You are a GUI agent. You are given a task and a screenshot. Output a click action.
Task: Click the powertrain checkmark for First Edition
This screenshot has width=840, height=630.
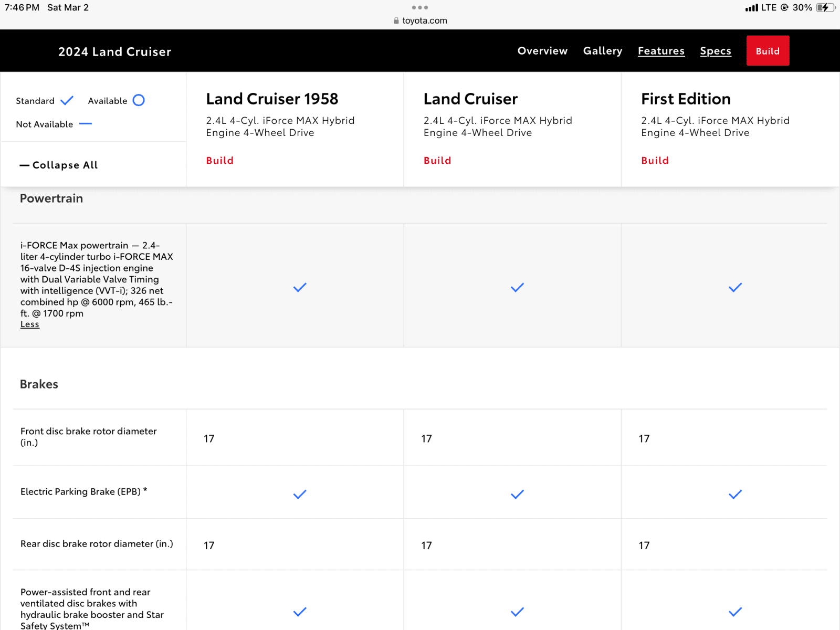tap(735, 287)
